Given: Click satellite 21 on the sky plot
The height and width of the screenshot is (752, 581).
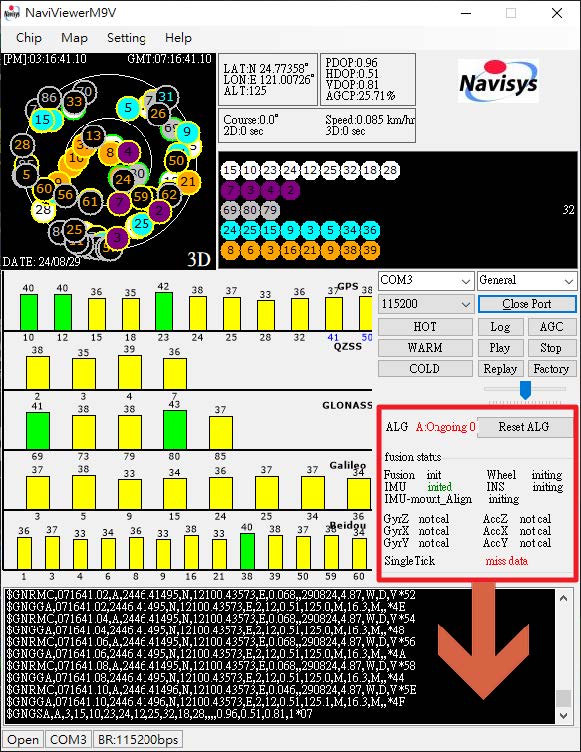Looking at the screenshot, I should tap(188, 182).
